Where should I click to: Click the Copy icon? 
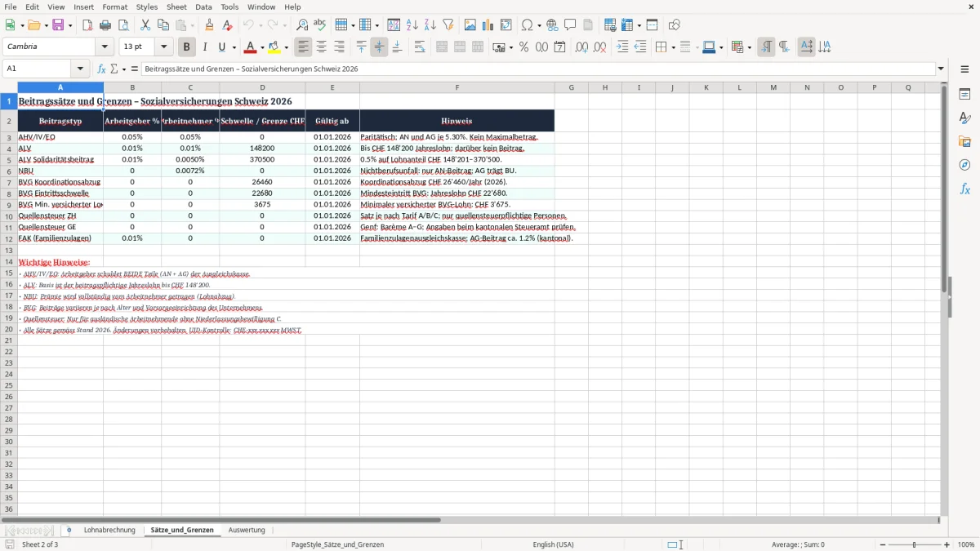click(x=163, y=25)
